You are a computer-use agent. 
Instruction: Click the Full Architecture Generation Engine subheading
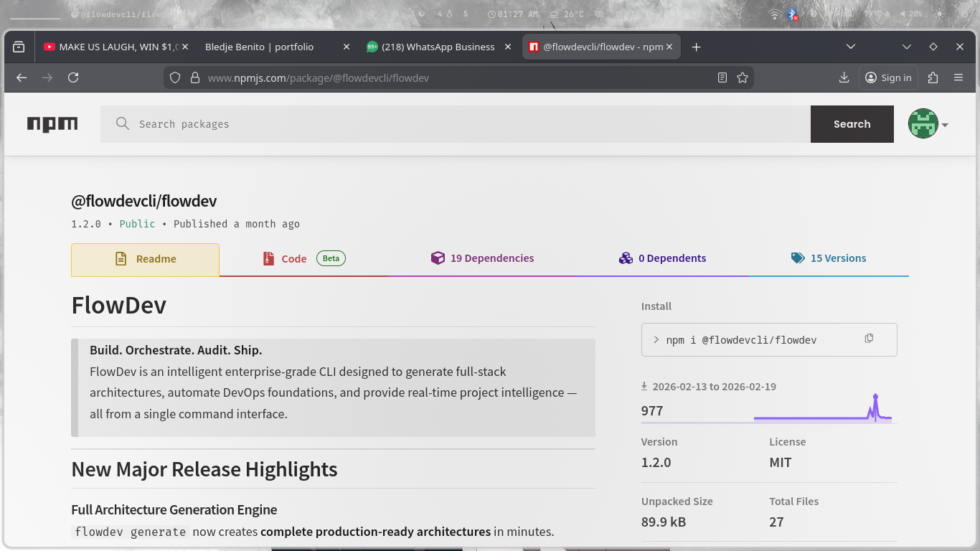174,510
